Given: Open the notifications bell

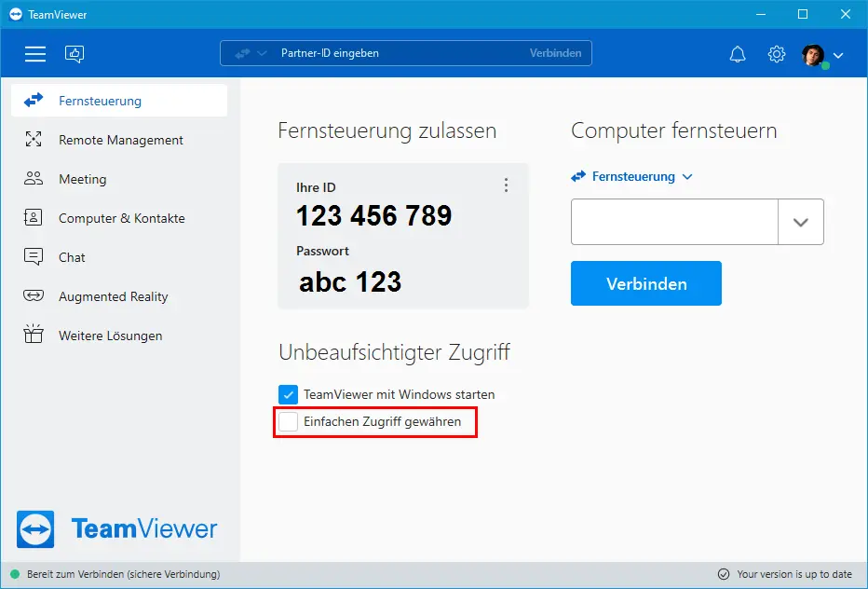Looking at the screenshot, I should pos(738,54).
